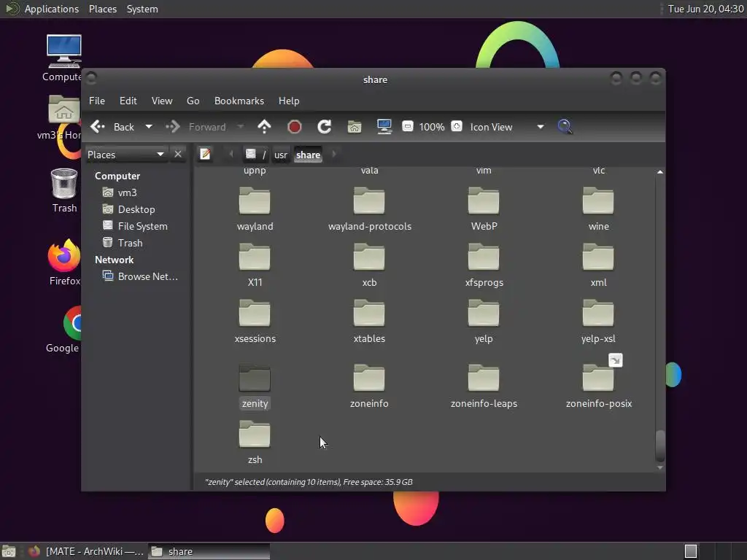Click the root filesystem path button
The height and width of the screenshot is (560, 747).
pyautogui.click(x=256, y=155)
